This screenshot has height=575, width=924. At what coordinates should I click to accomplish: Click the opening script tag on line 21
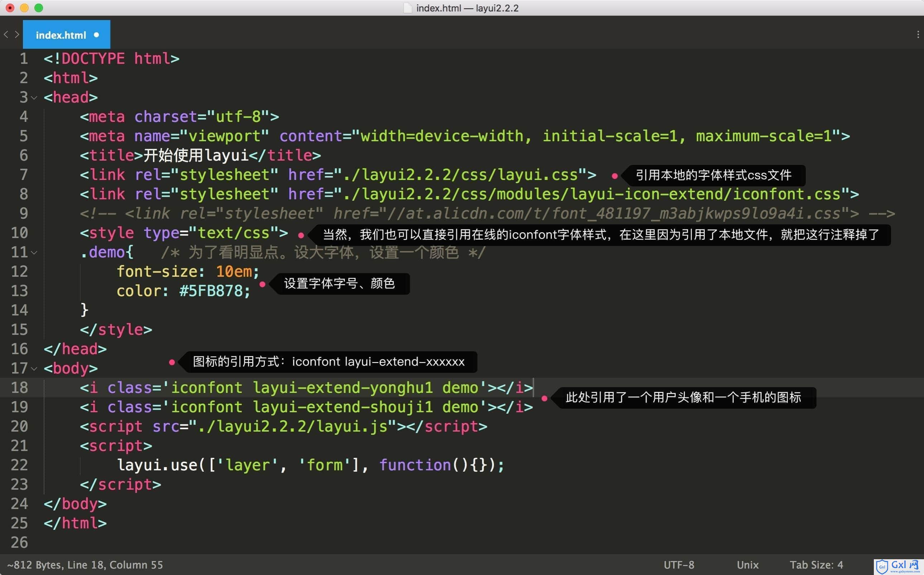(x=116, y=446)
